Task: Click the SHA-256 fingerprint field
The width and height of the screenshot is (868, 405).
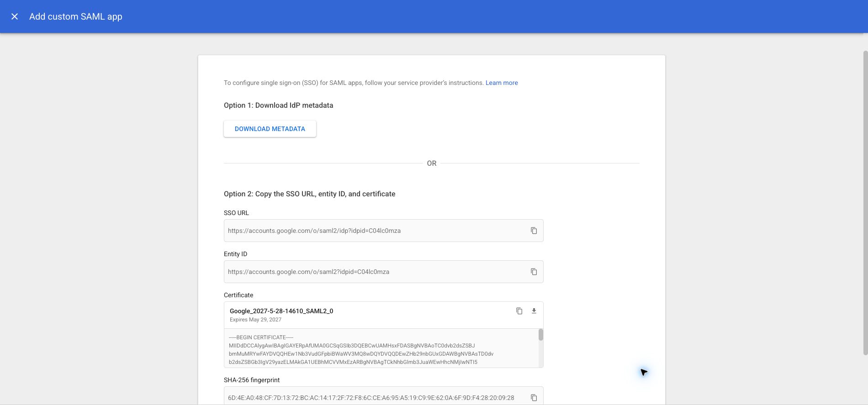Action: pyautogui.click(x=383, y=396)
